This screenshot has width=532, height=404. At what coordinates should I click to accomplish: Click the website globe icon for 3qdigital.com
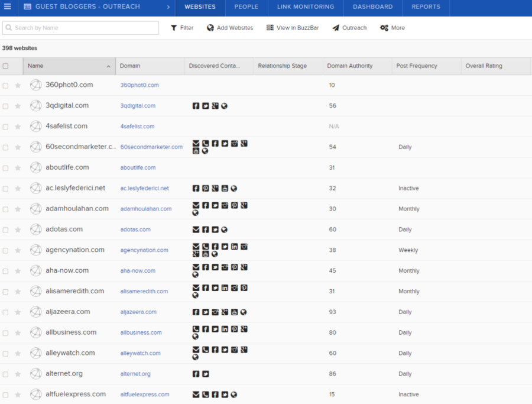click(224, 106)
